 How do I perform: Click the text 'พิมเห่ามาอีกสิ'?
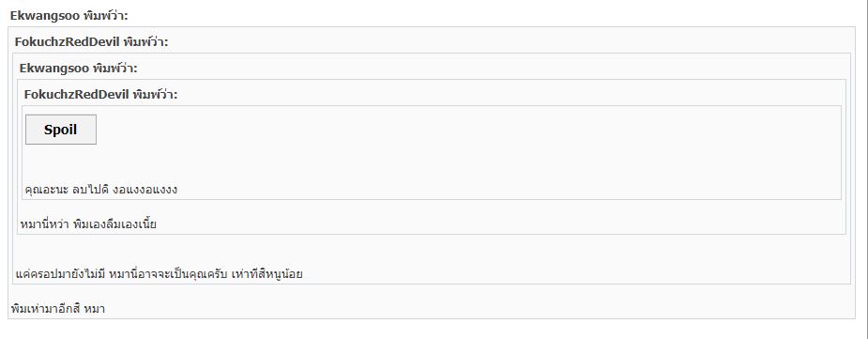[x=46, y=309]
